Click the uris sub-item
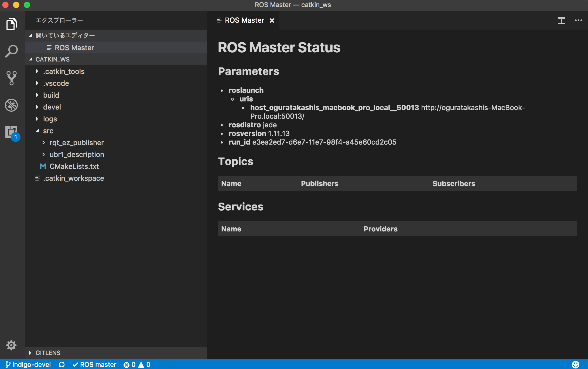The width and height of the screenshot is (588, 369). [246, 99]
